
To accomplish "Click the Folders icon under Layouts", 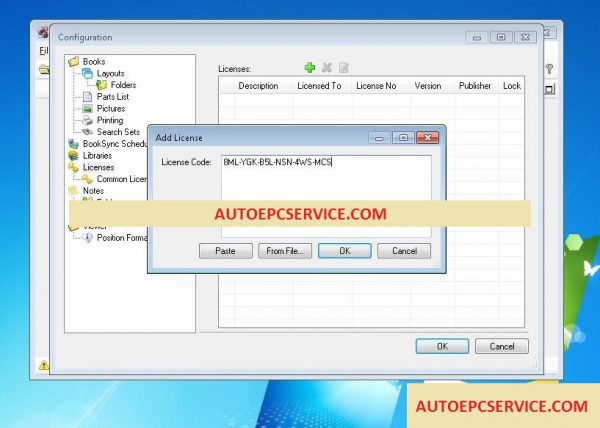I will pos(101,85).
